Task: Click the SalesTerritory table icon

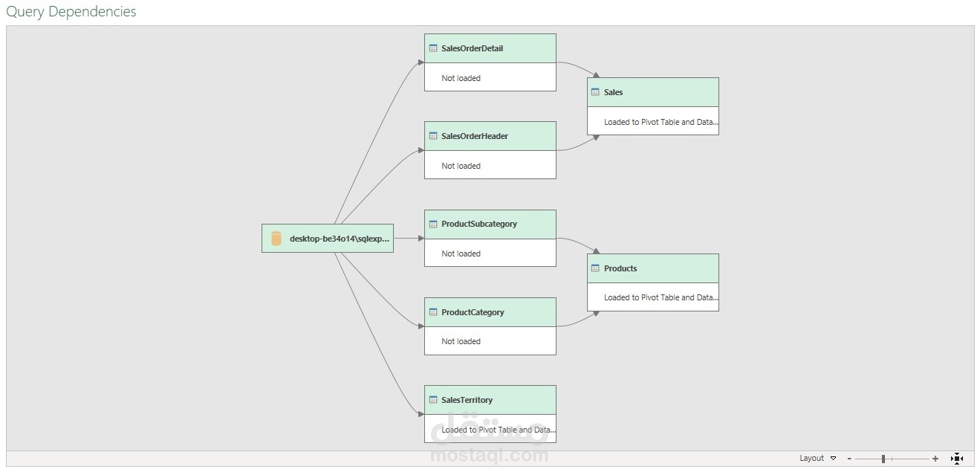Action: 434,400
